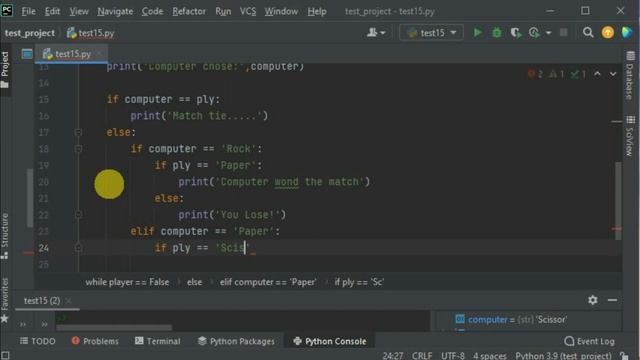Go to previous highlighted error arrow

pos(597,74)
